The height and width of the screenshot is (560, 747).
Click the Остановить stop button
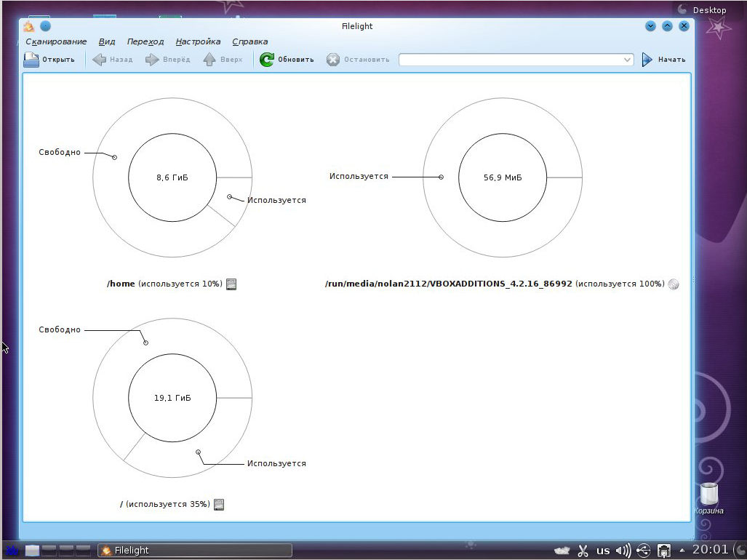pos(358,60)
